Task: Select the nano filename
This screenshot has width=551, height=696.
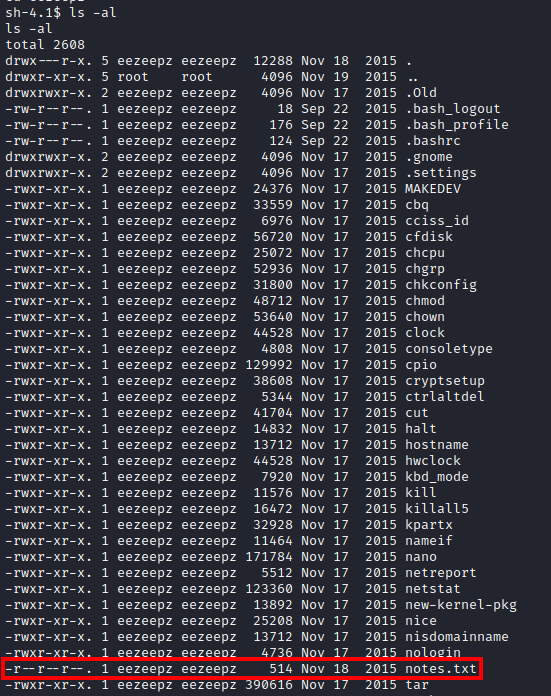Action: pos(420,557)
